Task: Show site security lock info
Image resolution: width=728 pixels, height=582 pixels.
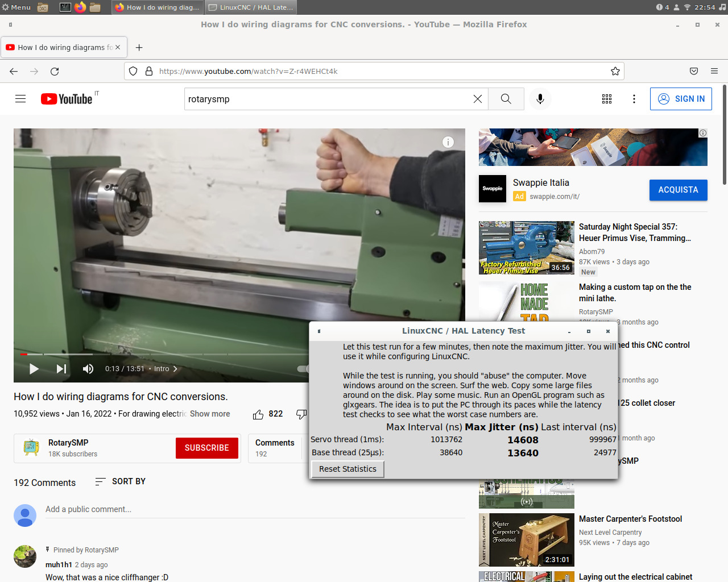Action: point(149,71)
